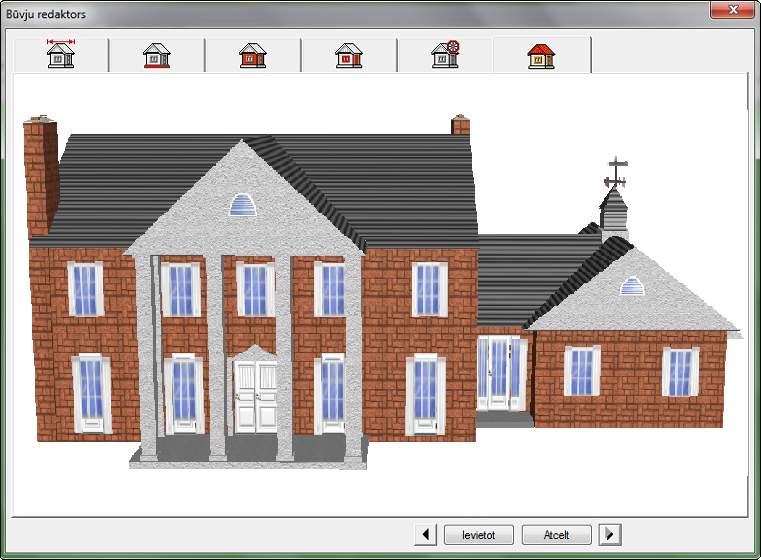Screen dimensions: 761x560
Task: Switch to the foundation tab with red base house
Action: tap(157, 55)
